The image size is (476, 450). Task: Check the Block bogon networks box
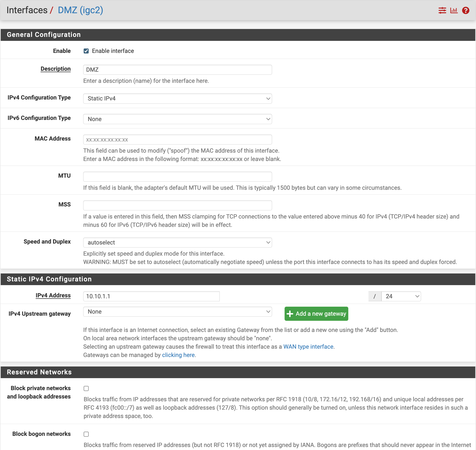(86, 434)
